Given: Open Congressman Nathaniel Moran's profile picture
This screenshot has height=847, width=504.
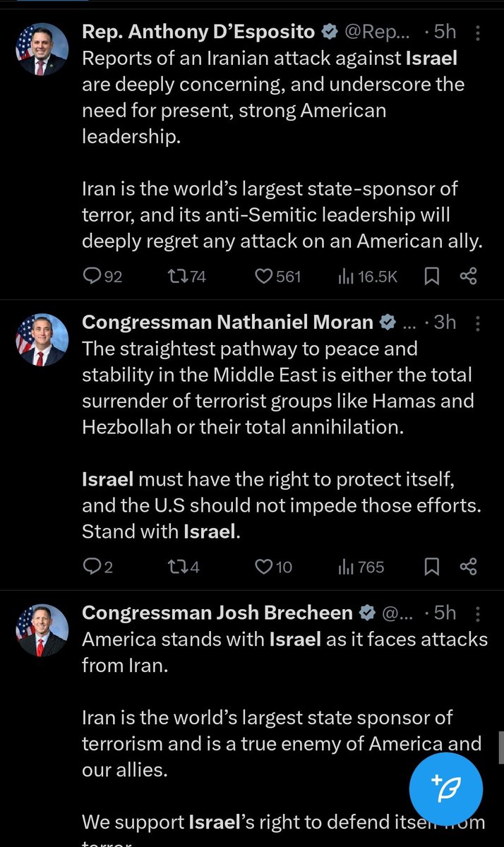Looking at the screenshot, I should point(42,340).
